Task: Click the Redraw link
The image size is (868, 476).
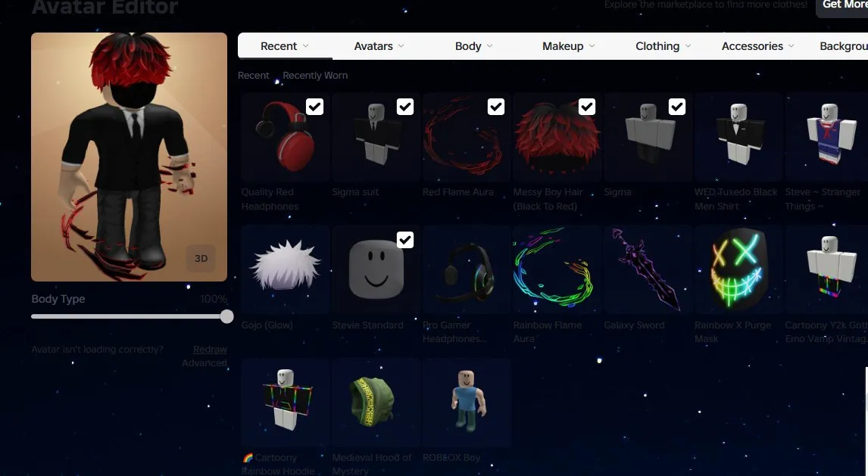Action: [210, 350]
